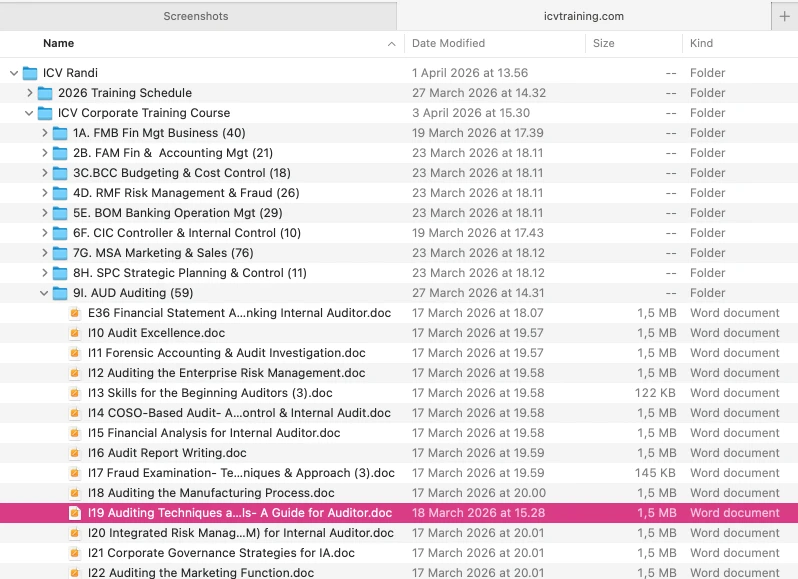The image size is (798, 579).
Task: Collapse the ICV Corporate Training Course folder
Action: [x=29, y=113]
